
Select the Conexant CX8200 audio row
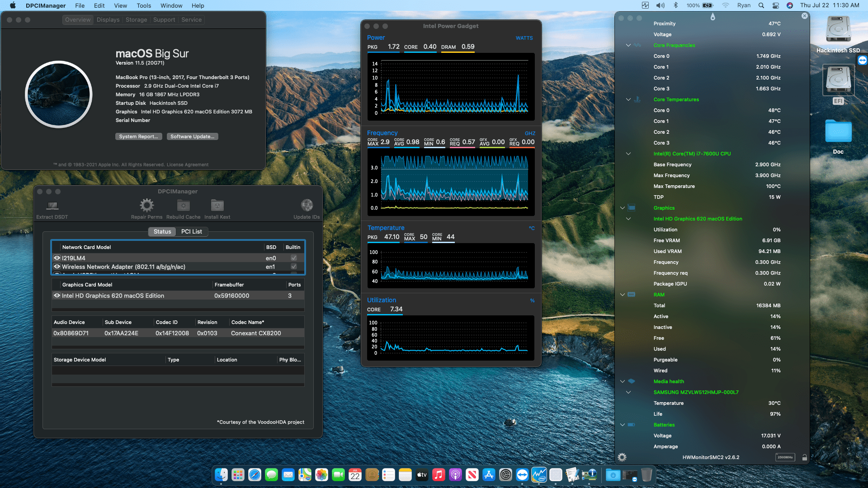tap(178, 333)
